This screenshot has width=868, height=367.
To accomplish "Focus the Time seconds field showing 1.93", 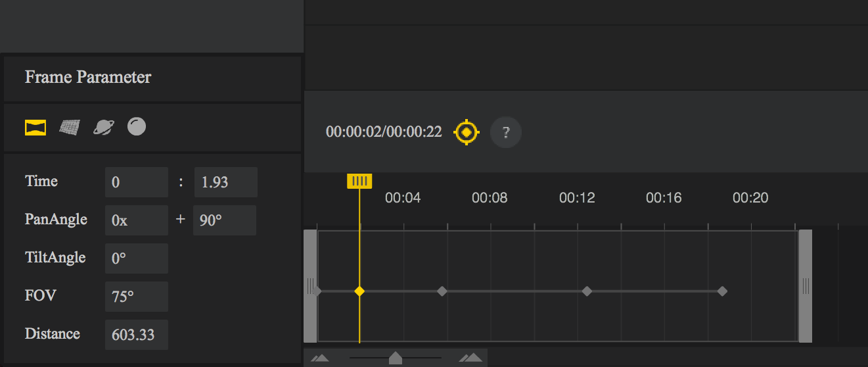I will click(x=225, y=182).
